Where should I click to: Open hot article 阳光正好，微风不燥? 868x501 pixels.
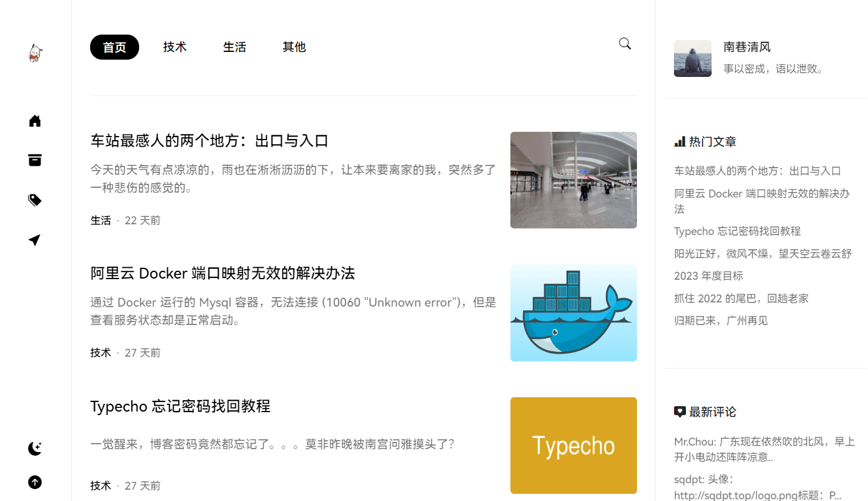[763, 253]
